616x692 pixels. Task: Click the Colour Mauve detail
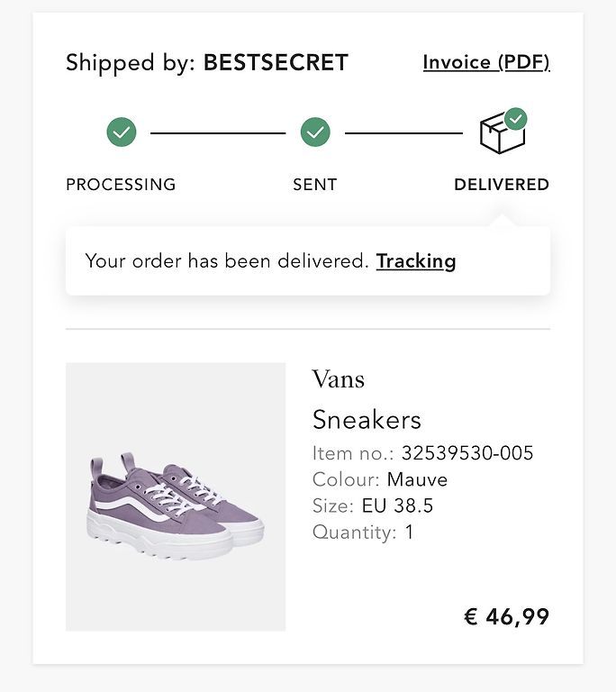pyautogui.click(x=380, y=479)
